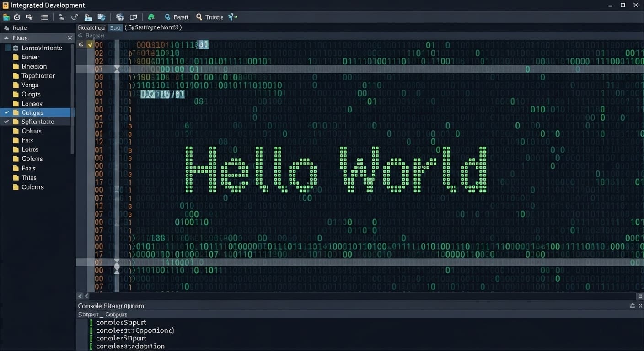Click the branch icon right of Tnlotje

(x=232, y=17)
